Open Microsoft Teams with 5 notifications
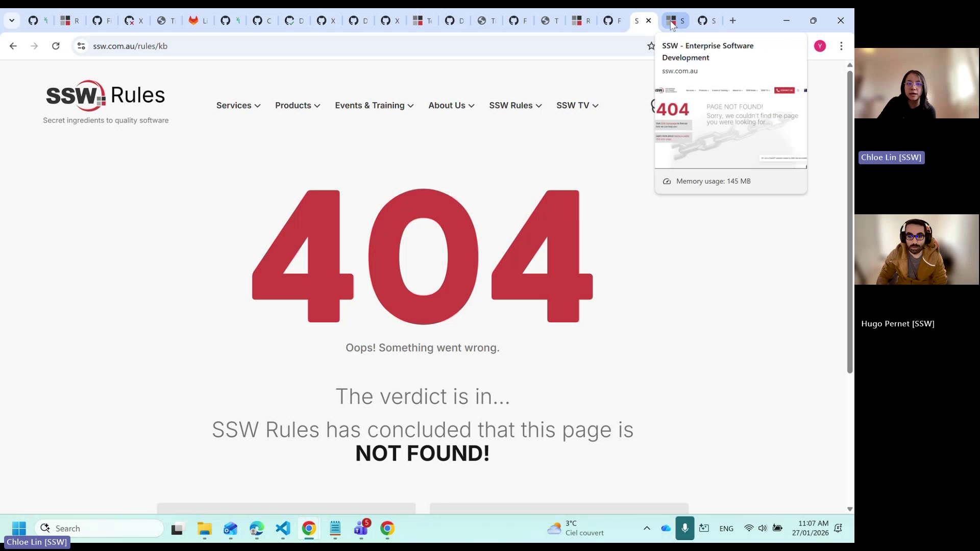 pos(361,529)
